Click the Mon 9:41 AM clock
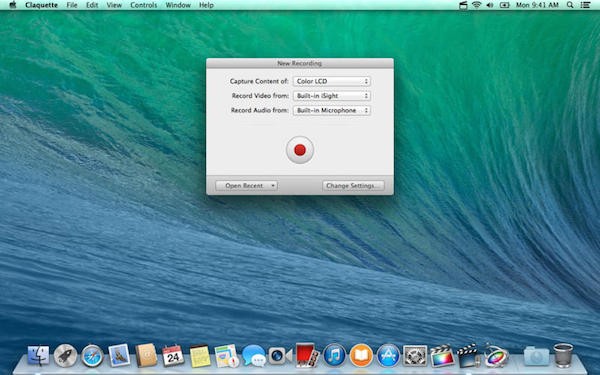600x375 pixels. [x=537, y=5]
